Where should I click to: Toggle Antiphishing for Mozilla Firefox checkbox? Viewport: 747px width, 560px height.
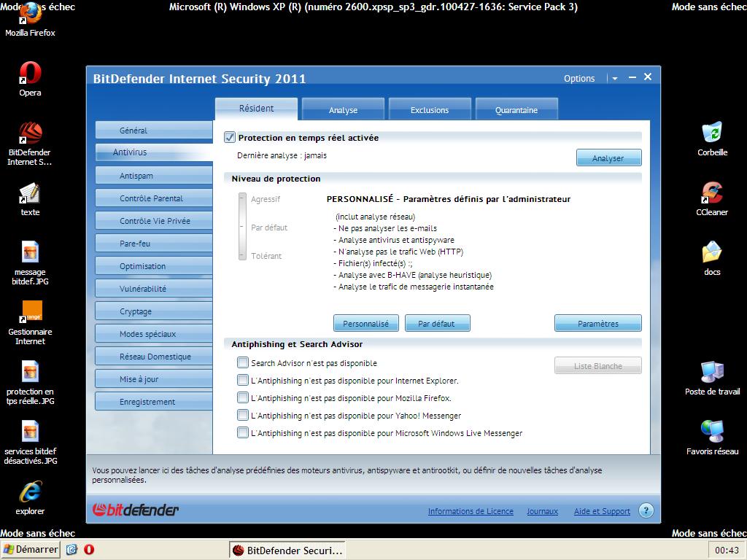(243, 397)
